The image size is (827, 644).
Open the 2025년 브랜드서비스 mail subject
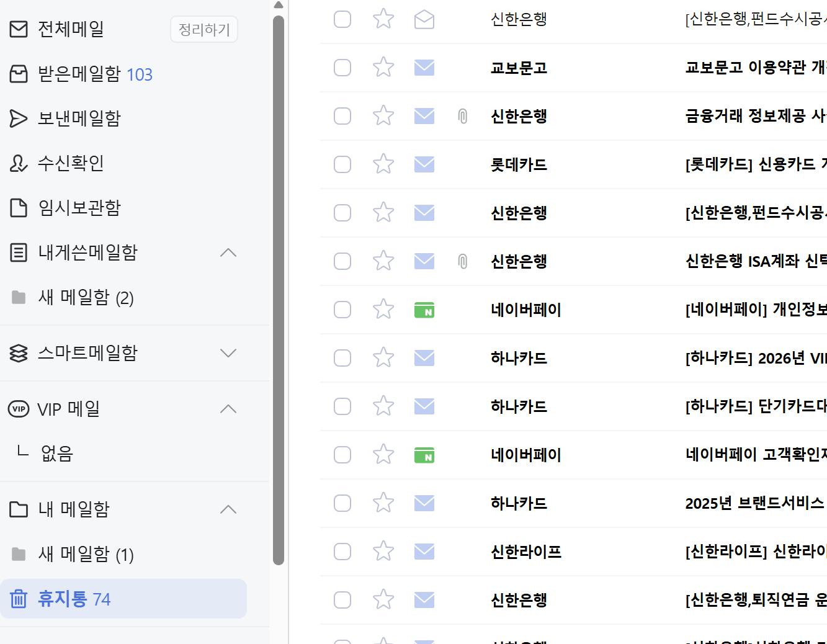756,503
